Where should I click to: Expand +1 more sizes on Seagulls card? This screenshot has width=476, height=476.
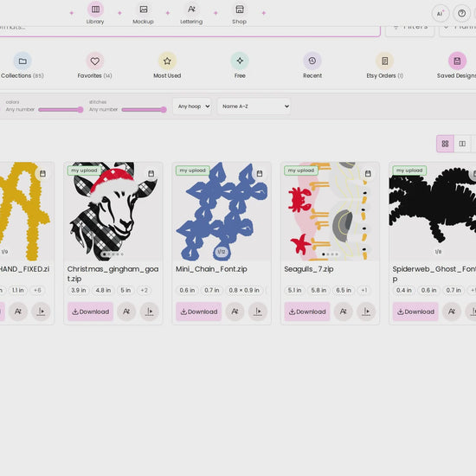click(x=364, y=290)
